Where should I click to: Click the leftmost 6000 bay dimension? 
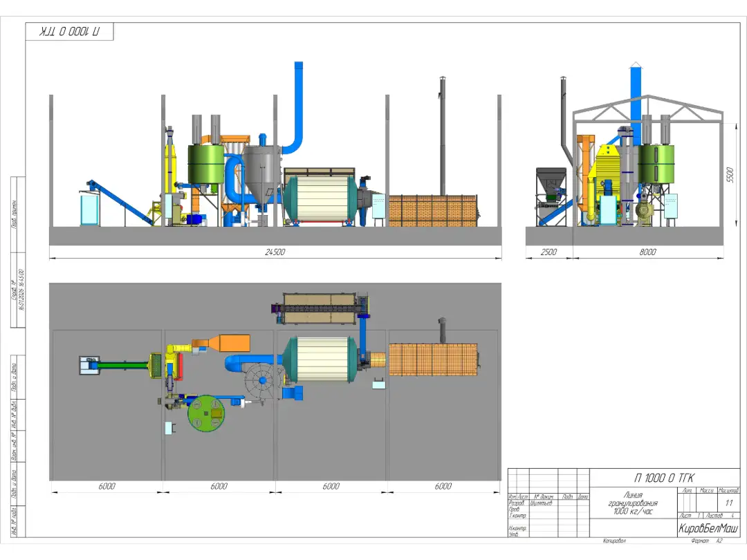(x=107, y=486)
